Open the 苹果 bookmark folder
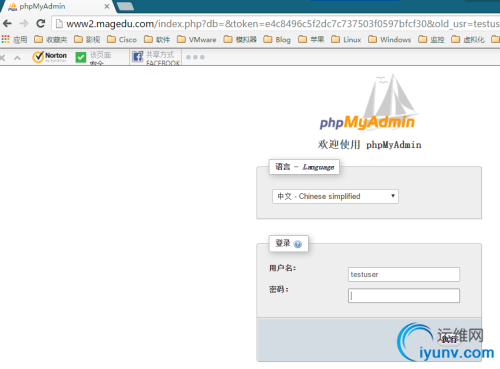Screen dimensions: 500x369 click(x=311, y=39)
